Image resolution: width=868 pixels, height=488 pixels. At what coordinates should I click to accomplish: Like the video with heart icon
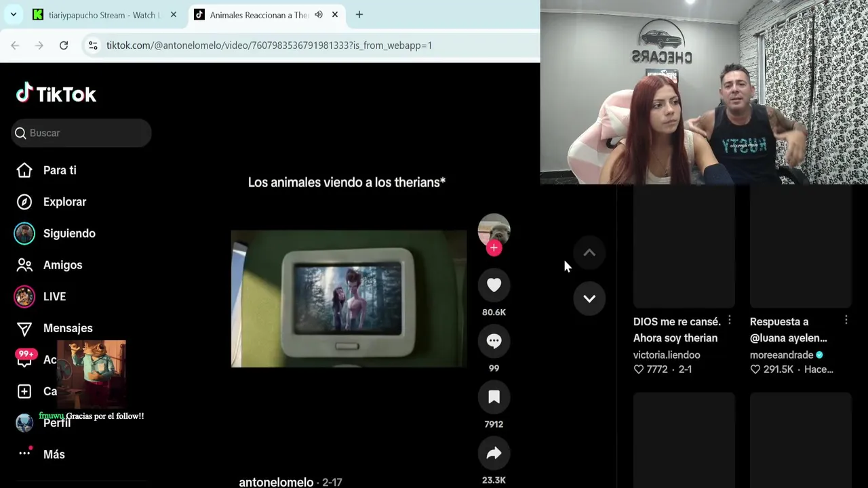coord(494,285)
